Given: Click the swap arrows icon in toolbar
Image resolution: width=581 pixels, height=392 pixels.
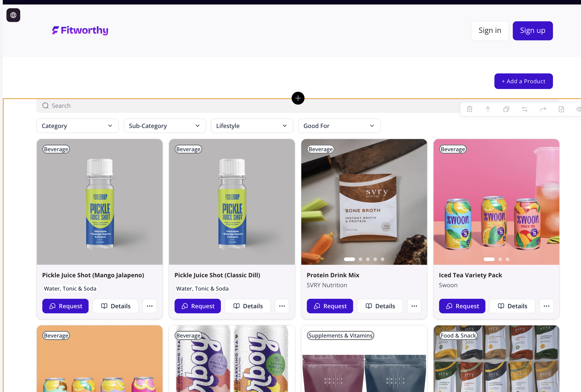Looking at the screenshot, I should point(525,109).
